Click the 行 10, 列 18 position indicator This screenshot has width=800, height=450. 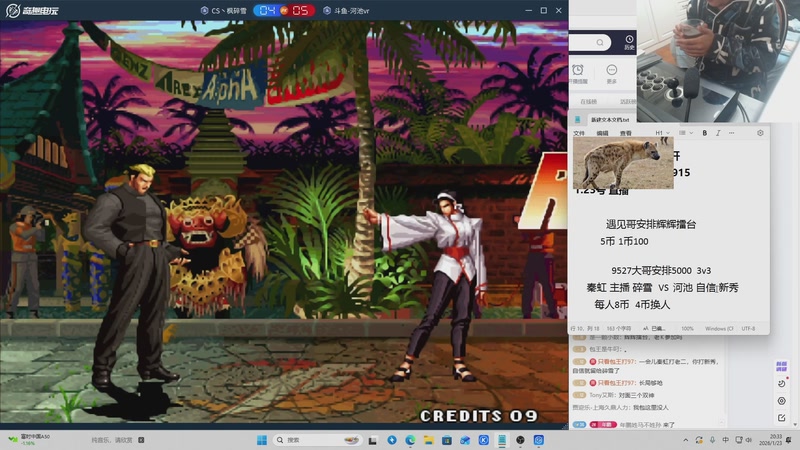585,329
